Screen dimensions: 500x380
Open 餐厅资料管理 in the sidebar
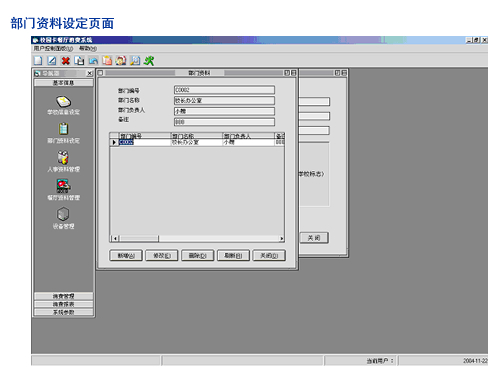pos(63,190)
